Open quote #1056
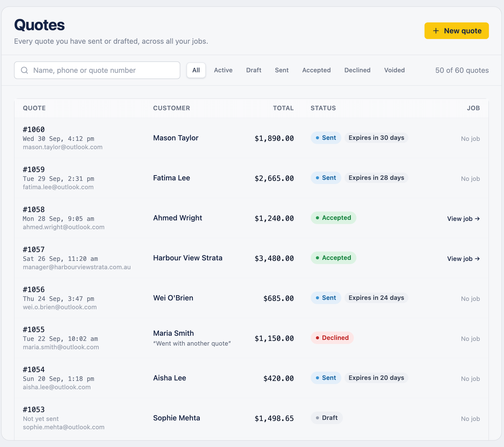This screenshot has height=447, width=504. (34, 289)
